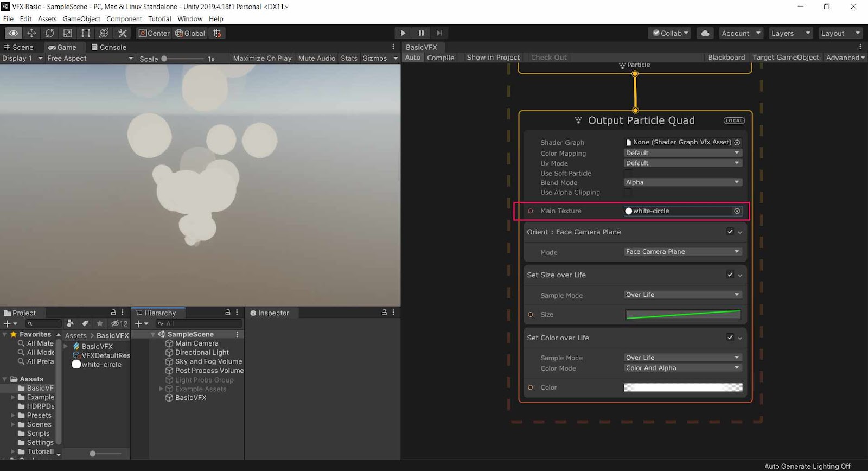Disable the Orient Face Camera Plane block
Screen dimensions: 868x471
point(730,232)
